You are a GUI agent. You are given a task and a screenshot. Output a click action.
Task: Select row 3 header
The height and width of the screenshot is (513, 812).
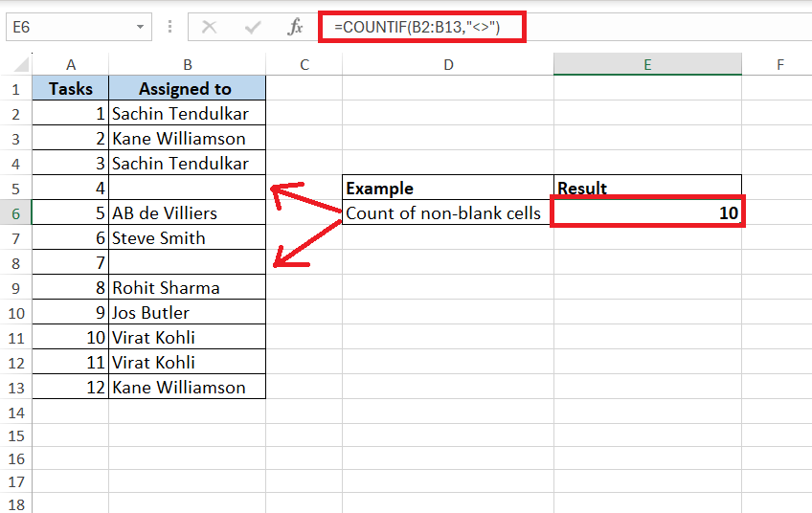16,139
